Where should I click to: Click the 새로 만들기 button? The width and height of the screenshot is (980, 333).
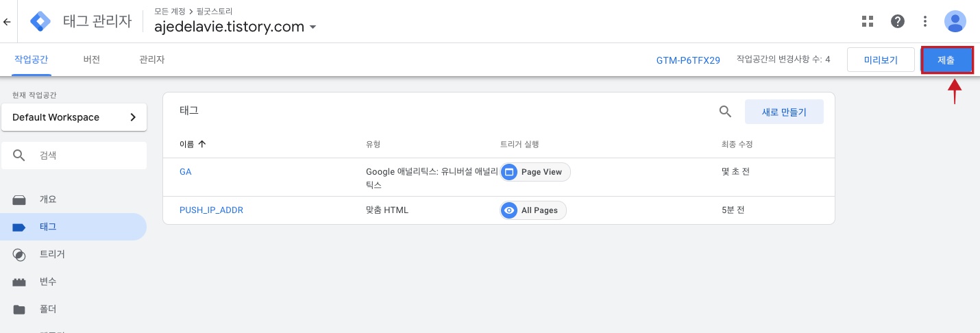pos(784,112)
